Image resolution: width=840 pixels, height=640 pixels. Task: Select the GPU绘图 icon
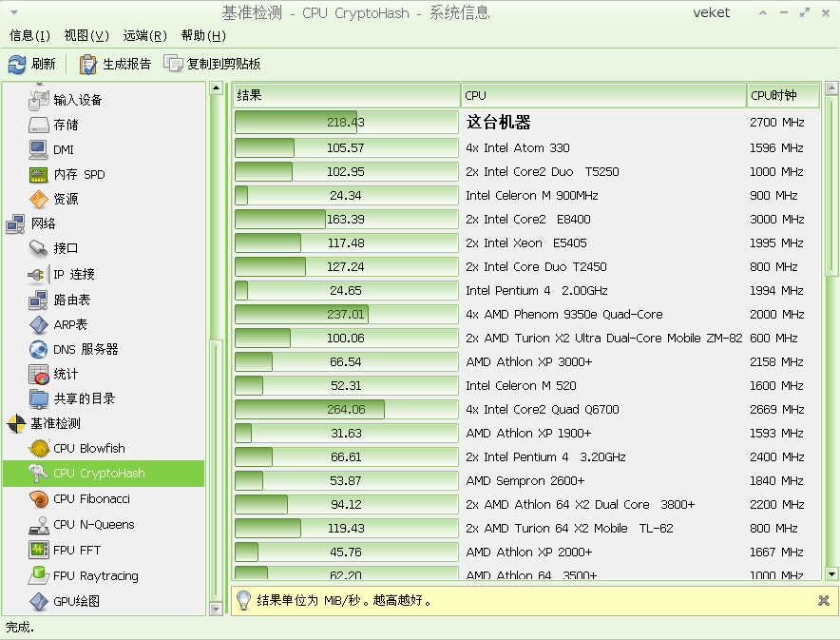click(x=39, y=601)
